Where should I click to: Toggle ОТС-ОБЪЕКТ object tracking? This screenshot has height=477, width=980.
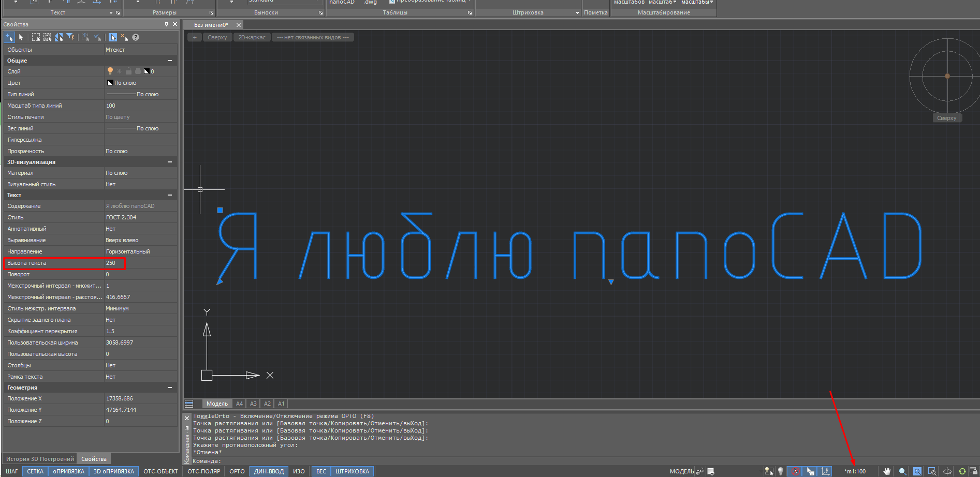(x=160, y=471)
